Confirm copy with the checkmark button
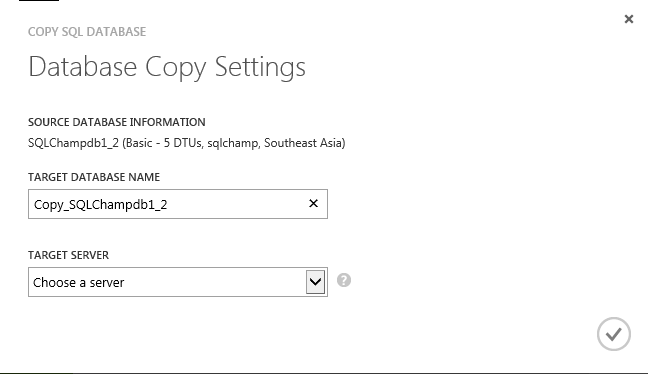 point(614,334)
